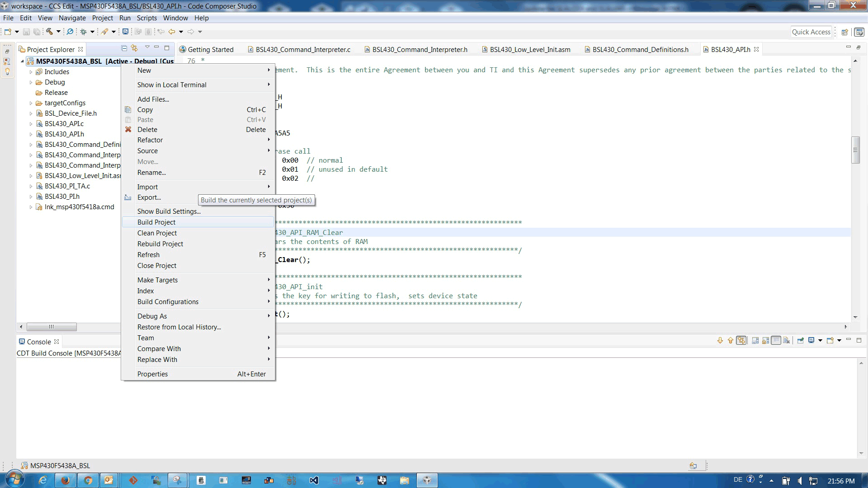Click the blue monitor Terminal toolbar icon
Screen dimensions: 868x488
125,32
